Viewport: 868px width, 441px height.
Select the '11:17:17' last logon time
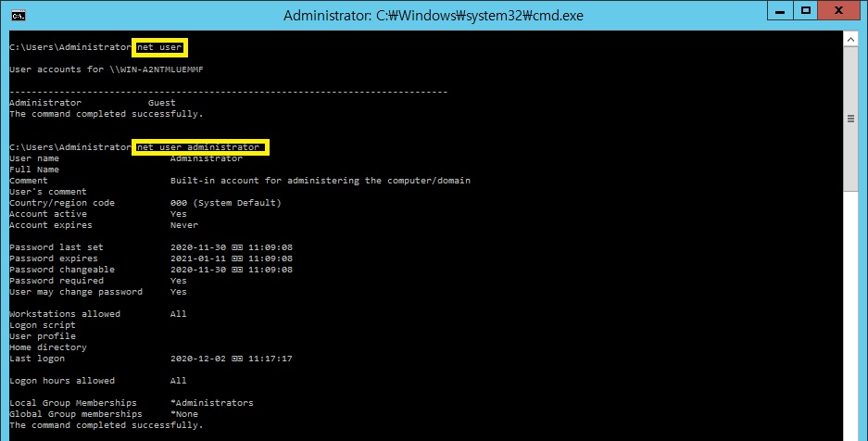coord(270,359)
